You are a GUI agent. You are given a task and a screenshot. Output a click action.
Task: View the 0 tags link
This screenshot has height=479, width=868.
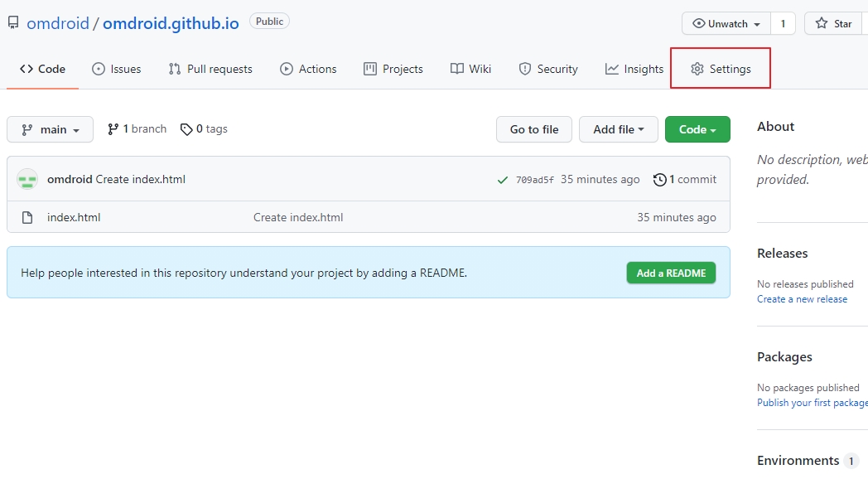(x=204, y=129)
